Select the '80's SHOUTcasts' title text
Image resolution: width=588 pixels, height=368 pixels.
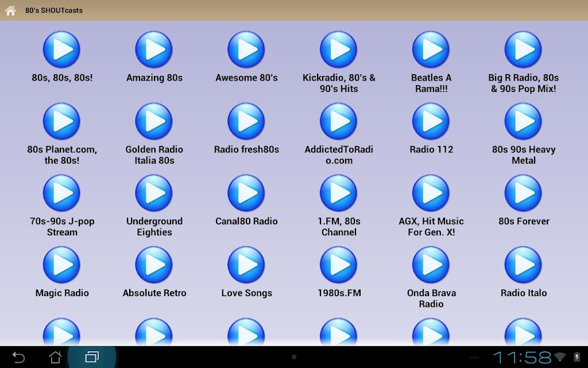(54, 10)
